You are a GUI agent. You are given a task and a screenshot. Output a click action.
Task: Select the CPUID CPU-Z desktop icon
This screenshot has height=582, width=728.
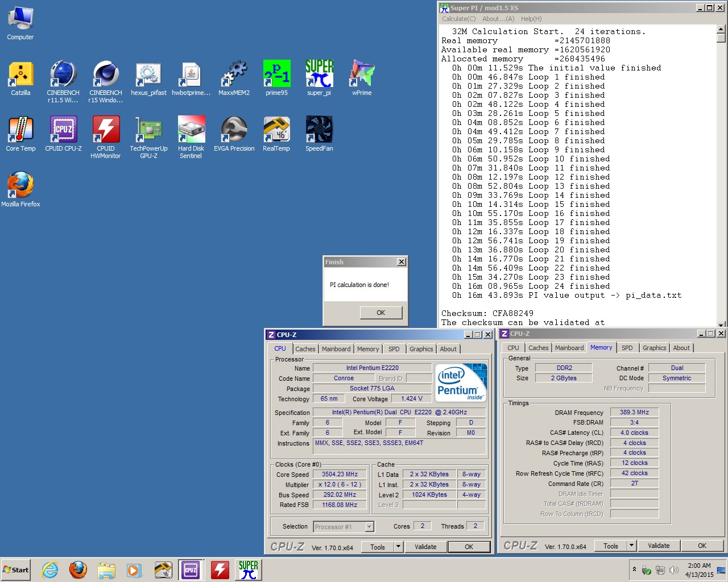(x=63, y=134)
